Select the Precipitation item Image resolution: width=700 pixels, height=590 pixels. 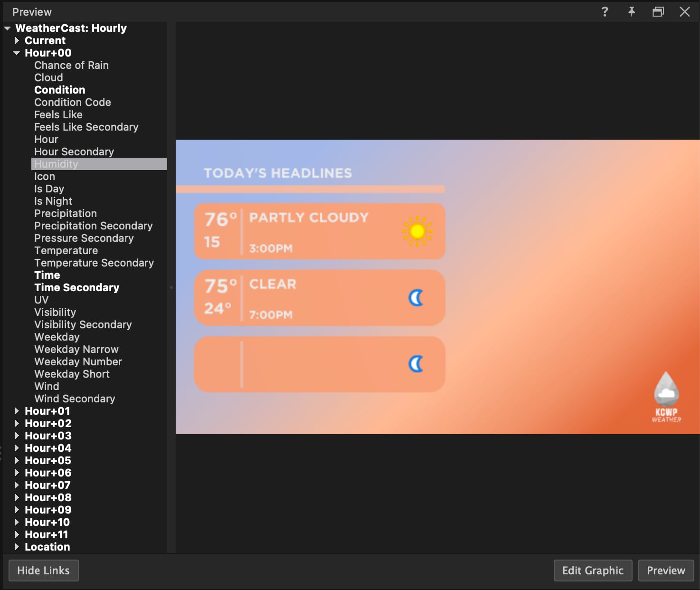(x=66, y=214)
